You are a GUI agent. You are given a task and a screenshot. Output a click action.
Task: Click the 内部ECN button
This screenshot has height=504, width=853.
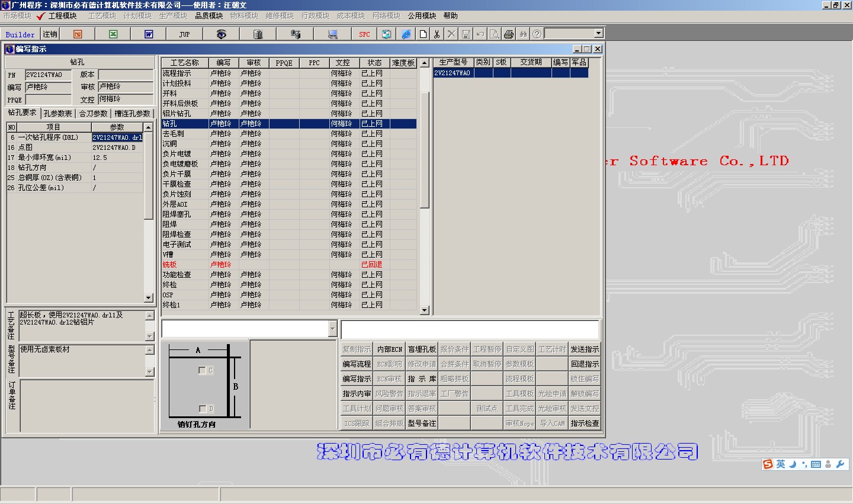[389, 349]
